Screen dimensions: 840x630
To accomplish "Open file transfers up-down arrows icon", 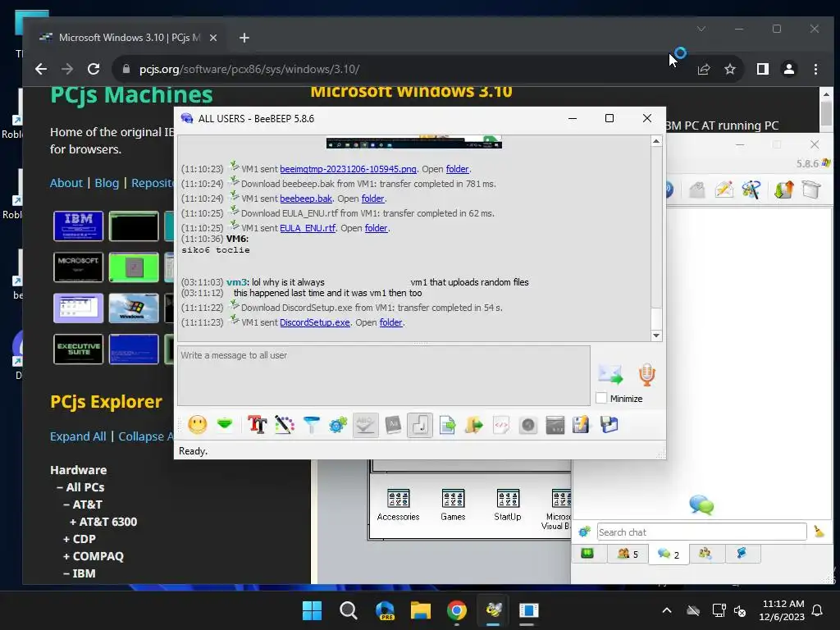I will 783,189.
